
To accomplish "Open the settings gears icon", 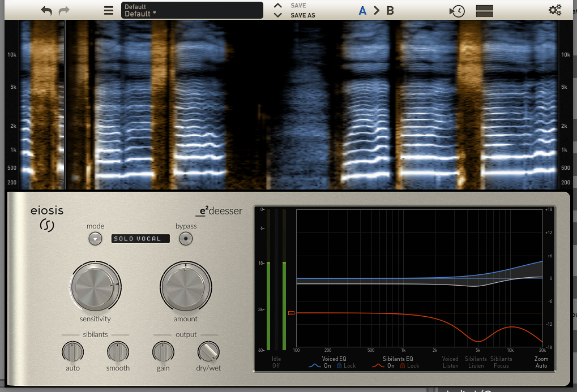I will click(555, 10).
